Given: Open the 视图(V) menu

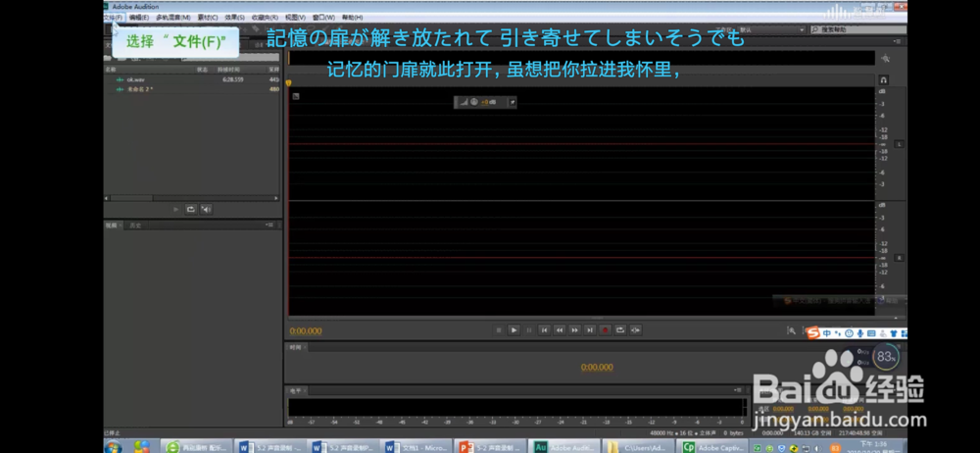Looking at the screenshot, I should pos(295,18).
